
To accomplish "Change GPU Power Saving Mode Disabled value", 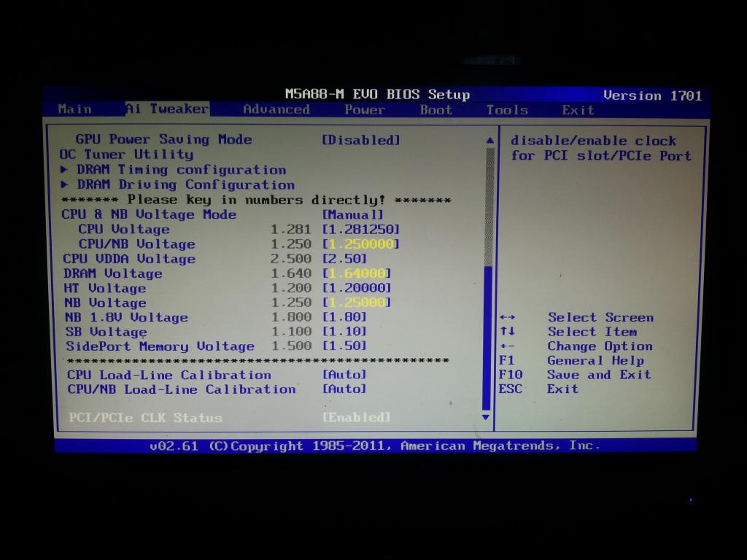I will (361, 140).
